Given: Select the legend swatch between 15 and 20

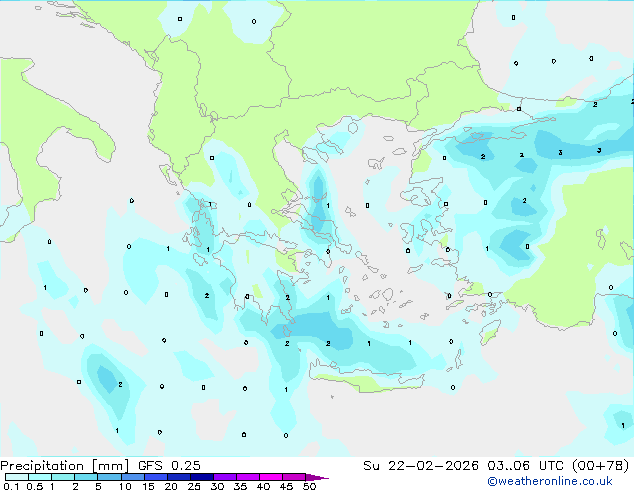Looking at the screenshot, I should pos(155,477).
